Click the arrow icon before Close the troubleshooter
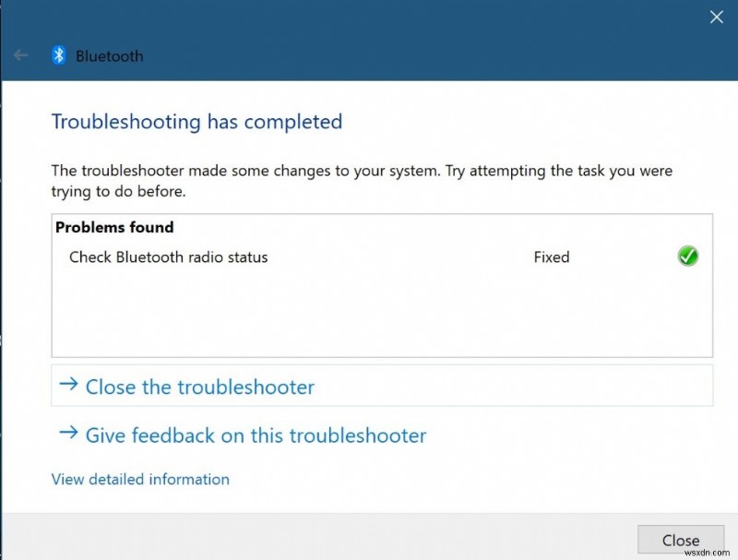 (x=68, y=387)
